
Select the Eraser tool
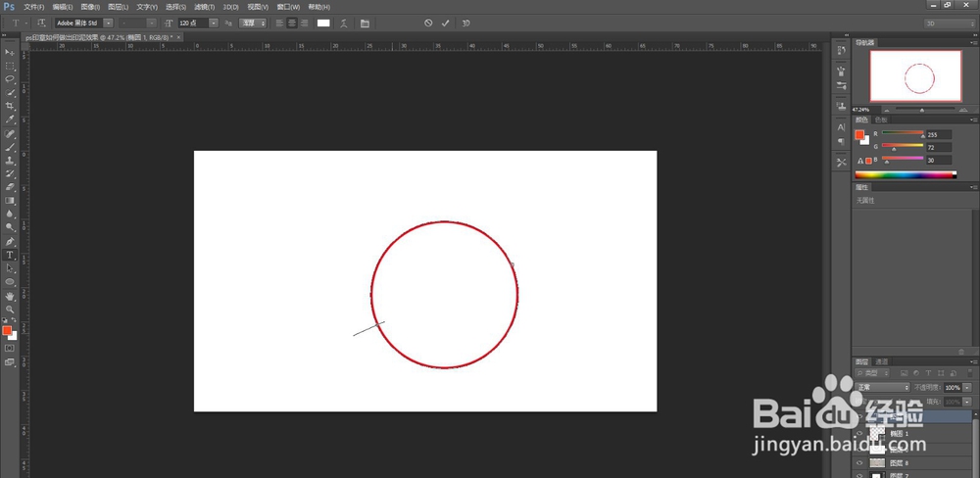pyautogui.click(x=10, y=187)
